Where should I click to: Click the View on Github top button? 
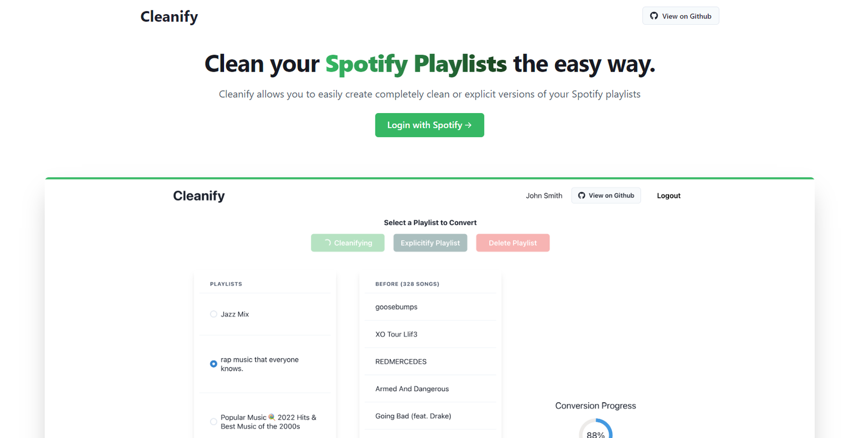pos(680,16)
